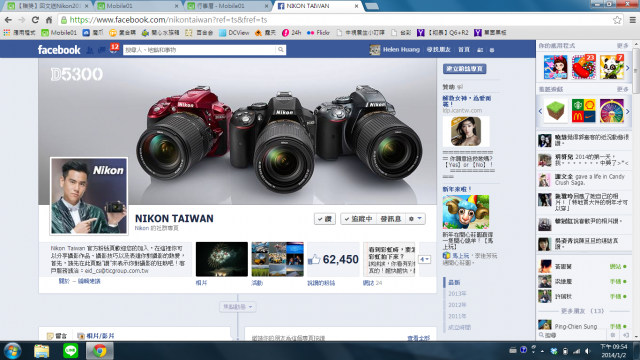Open the DCView bookmark
640x360 pixels.
pyautogui.click(x=234, y=33)
